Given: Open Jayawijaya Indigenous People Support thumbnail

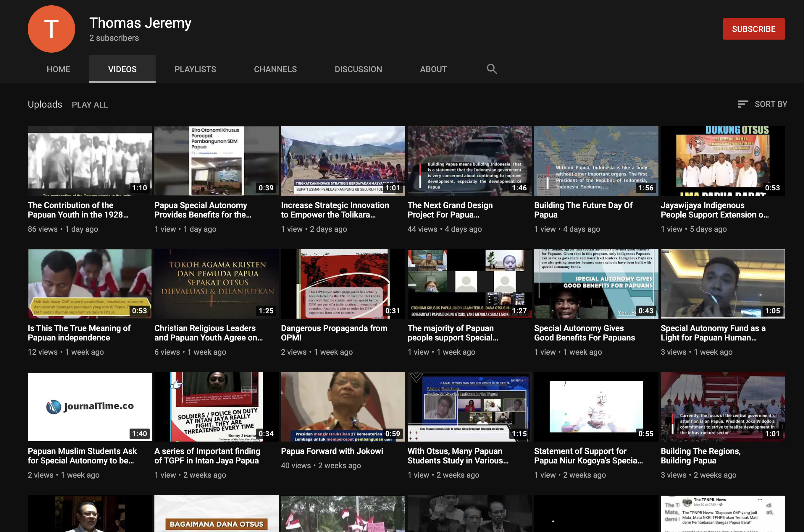Looking at the screenshot, I should (x=723, y=161).
